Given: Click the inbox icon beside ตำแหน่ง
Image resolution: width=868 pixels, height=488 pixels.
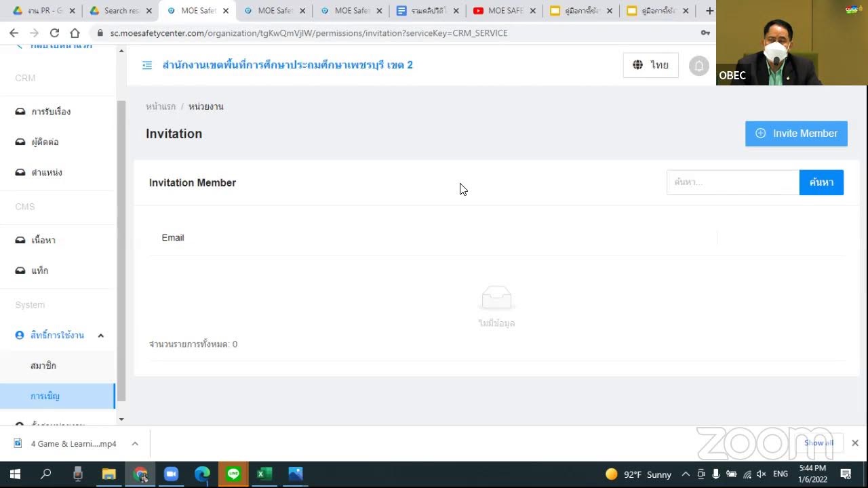Looking at the screenshot, I should tap(20, 172).
